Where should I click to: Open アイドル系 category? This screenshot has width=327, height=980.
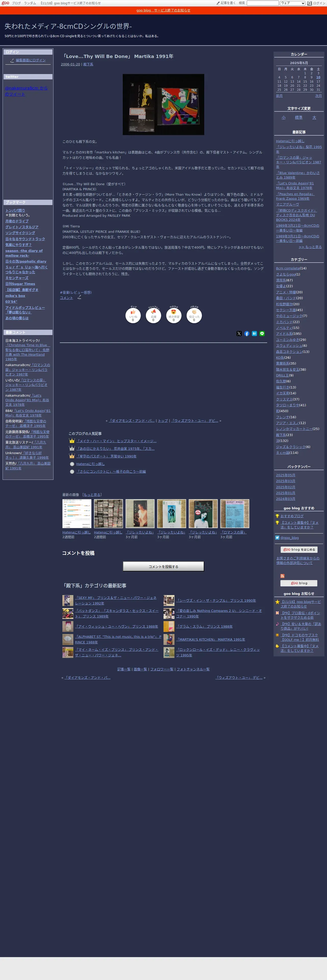pos(284,334)
